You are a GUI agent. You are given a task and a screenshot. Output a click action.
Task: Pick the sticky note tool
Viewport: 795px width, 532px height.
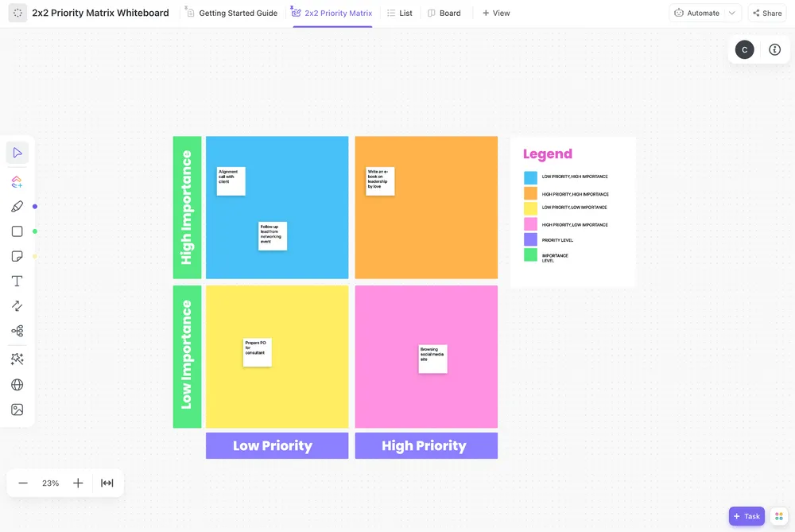click(17, 256)
